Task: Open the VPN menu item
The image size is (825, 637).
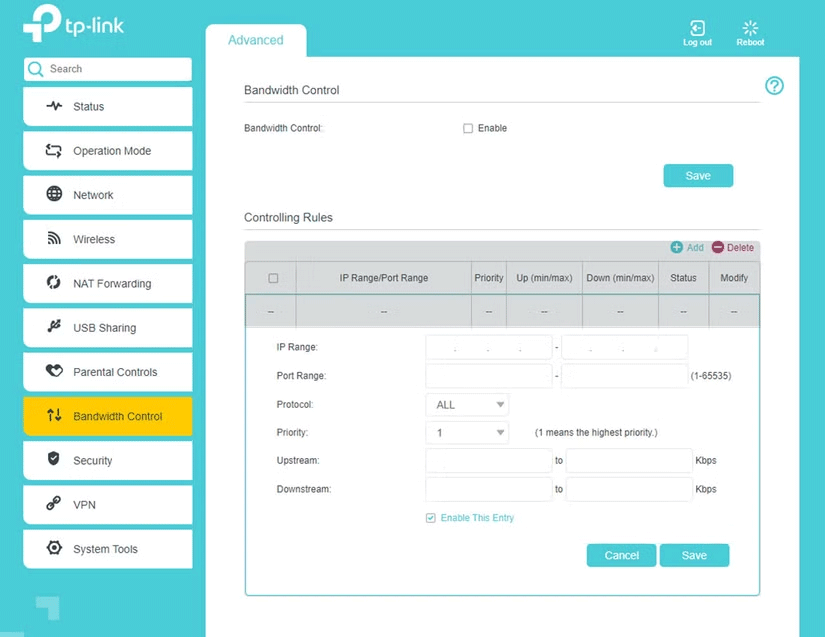Action: pyautogui.click(x=108, y=505)
